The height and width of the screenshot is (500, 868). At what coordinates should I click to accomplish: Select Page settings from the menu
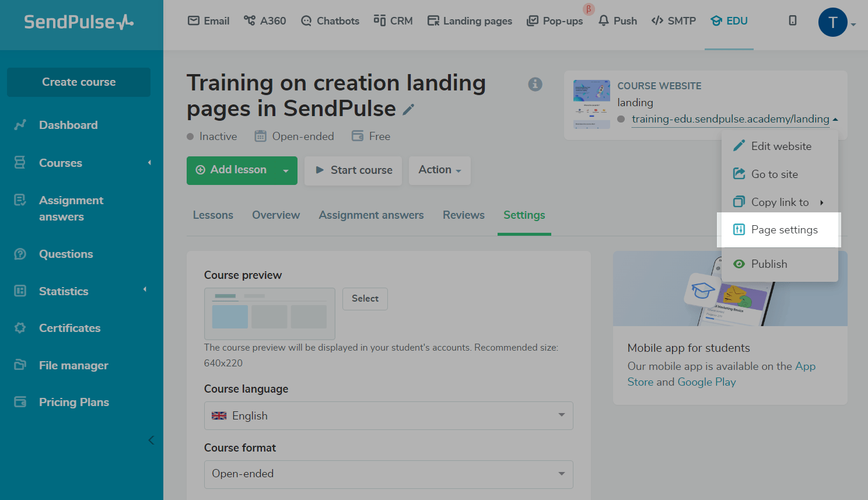pos(784,230)
